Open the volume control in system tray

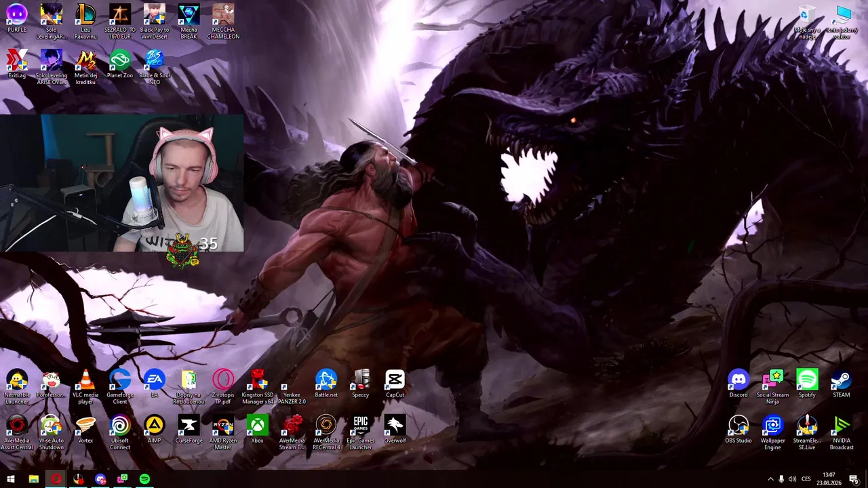pyautogui.click(x=792, y=479)
